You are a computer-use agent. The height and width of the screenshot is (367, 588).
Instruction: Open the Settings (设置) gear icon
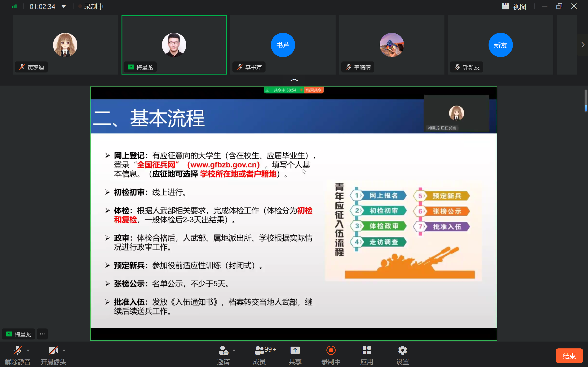click(402, 350)
